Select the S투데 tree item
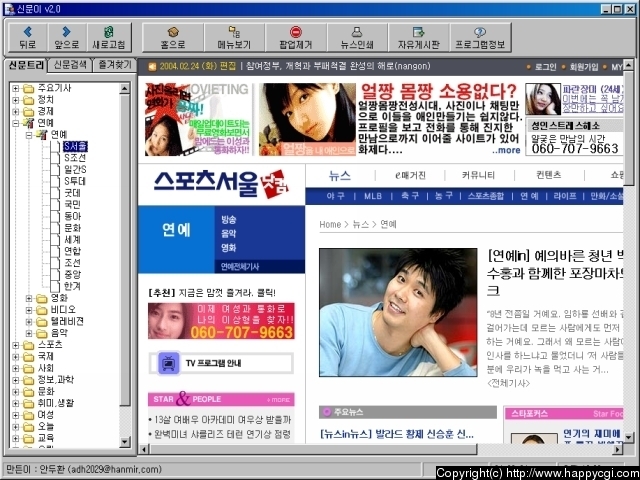Image resolution: width=640 pixels, height=480 pixels. pyautogui.click(x=75, y=182)
